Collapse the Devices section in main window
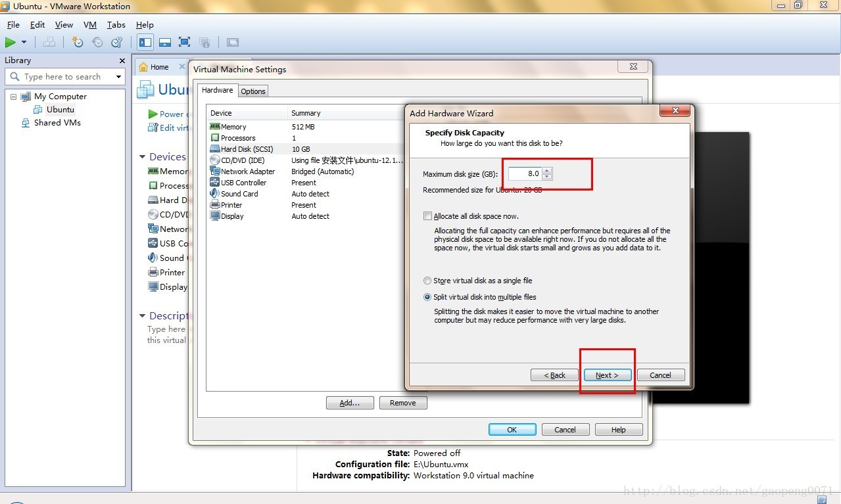The image size is (841, 504). (x=143, y=157)
